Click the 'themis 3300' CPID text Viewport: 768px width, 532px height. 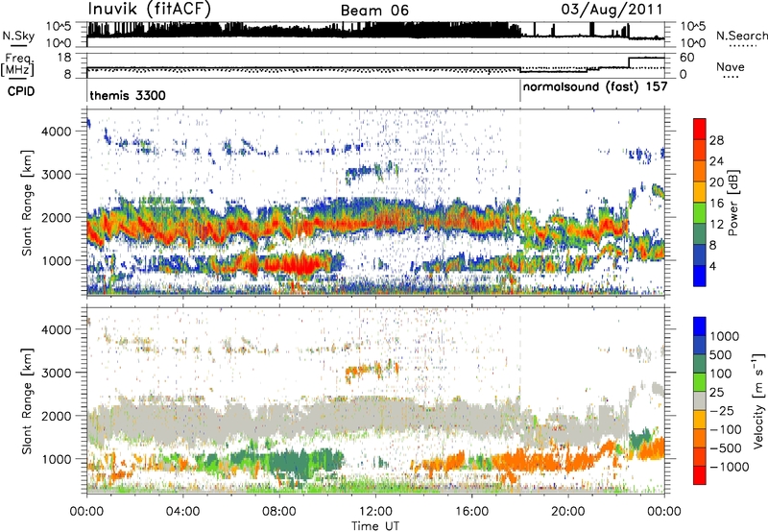(x=128, y=95)
